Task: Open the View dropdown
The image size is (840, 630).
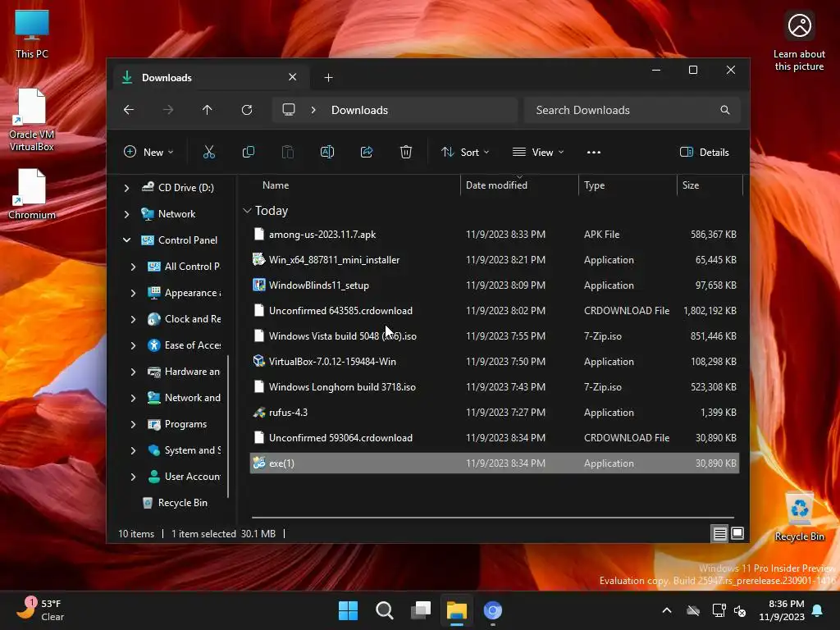Action: tap(538, 152)
